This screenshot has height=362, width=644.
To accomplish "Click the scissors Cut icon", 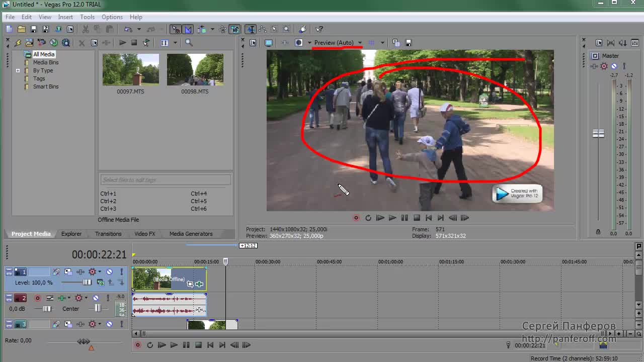I will pyautogui.click(x=86, y=29).
